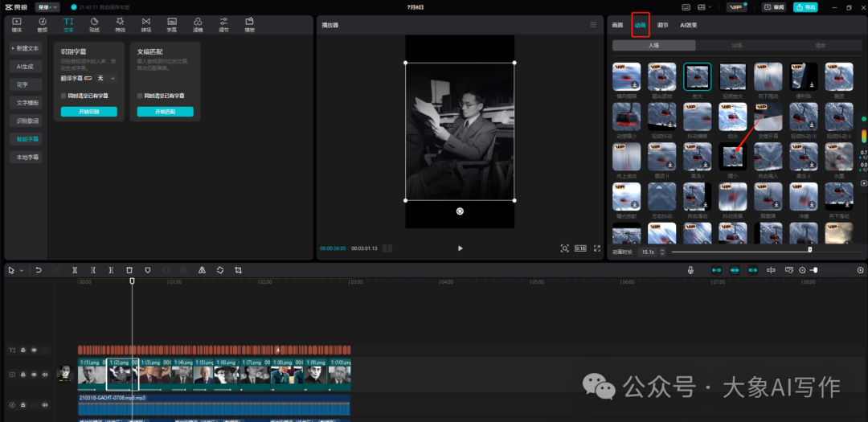Screen dimensions: 868x422
Task: Click the 导出 export button
Action: tap(805, 7)
